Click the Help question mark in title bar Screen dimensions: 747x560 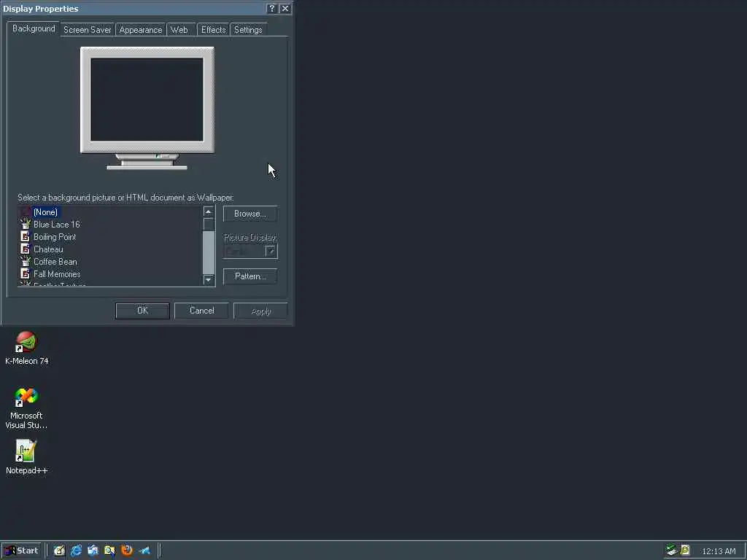[272, 9]
